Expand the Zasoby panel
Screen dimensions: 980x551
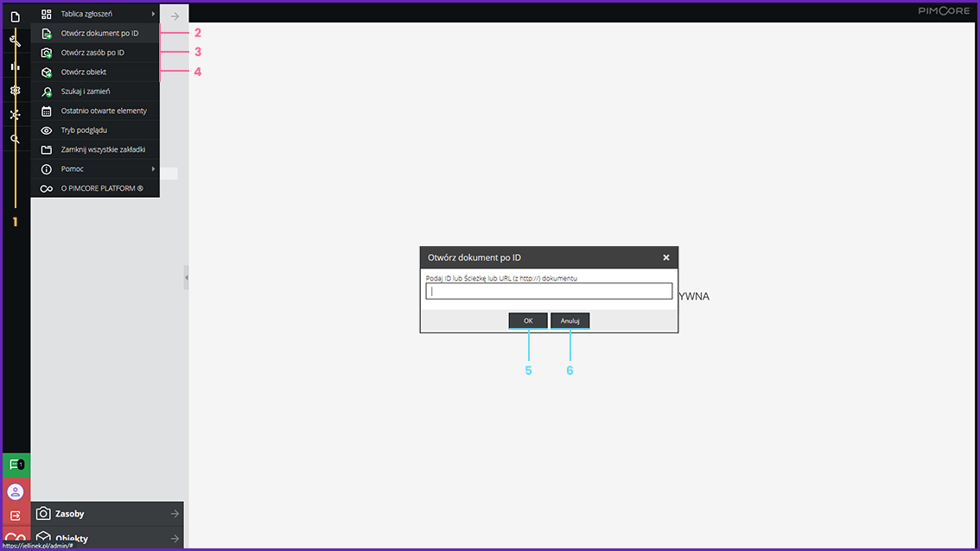(x=107, y=514)
